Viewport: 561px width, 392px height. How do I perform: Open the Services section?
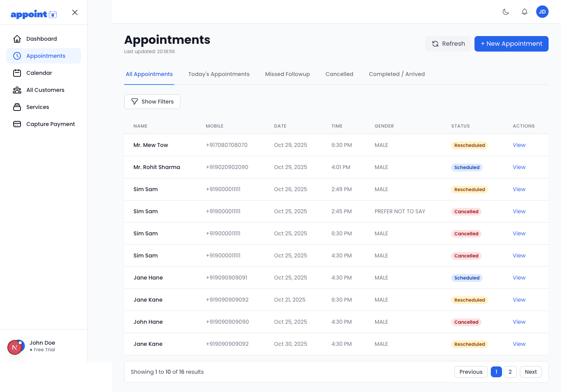click(38, 107)
